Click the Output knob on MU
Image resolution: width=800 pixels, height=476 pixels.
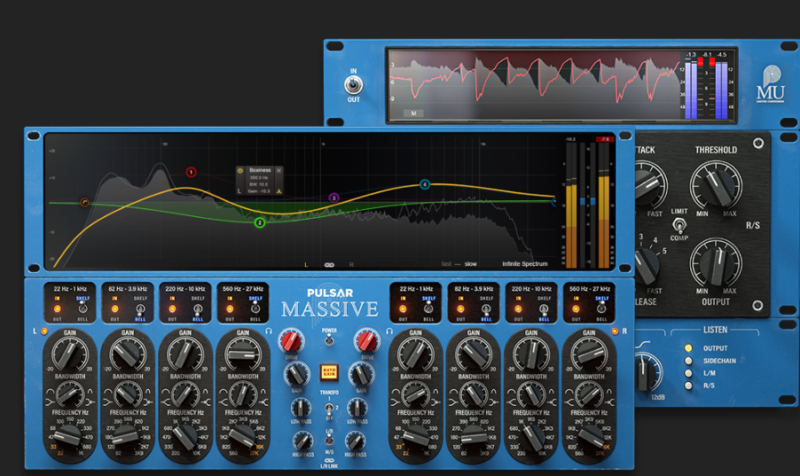tap(716, 263)
